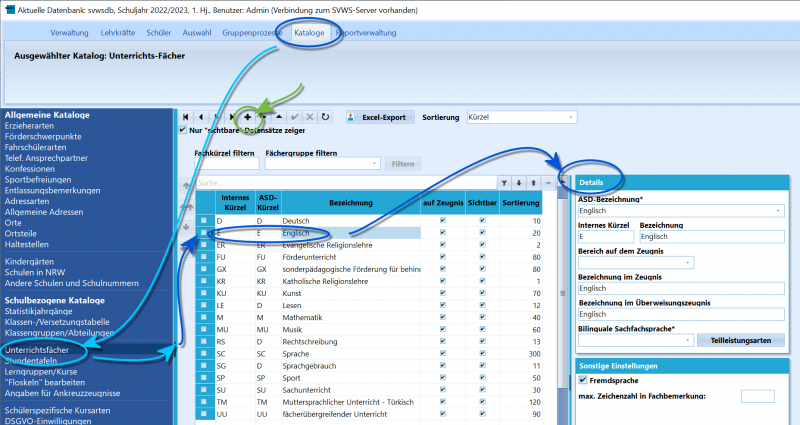Viewport: 800px width, 425px height.
Task: Switch to Kataloge tab
Action: click(x=309, y=33)
